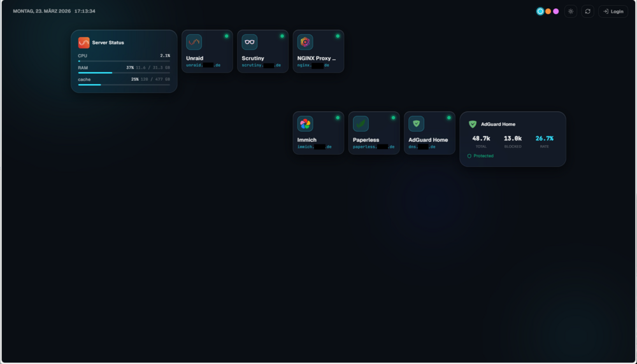Open the Scrutiny service link
Screen dimensions: 637x364
pos(261,66)
